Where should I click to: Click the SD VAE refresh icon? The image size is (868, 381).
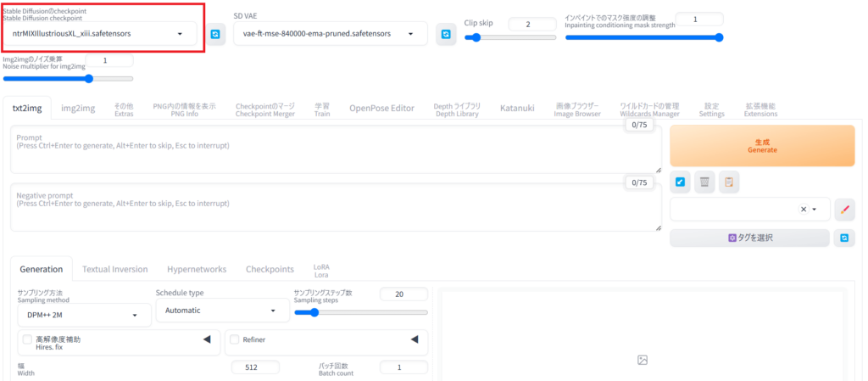[445, 34]
